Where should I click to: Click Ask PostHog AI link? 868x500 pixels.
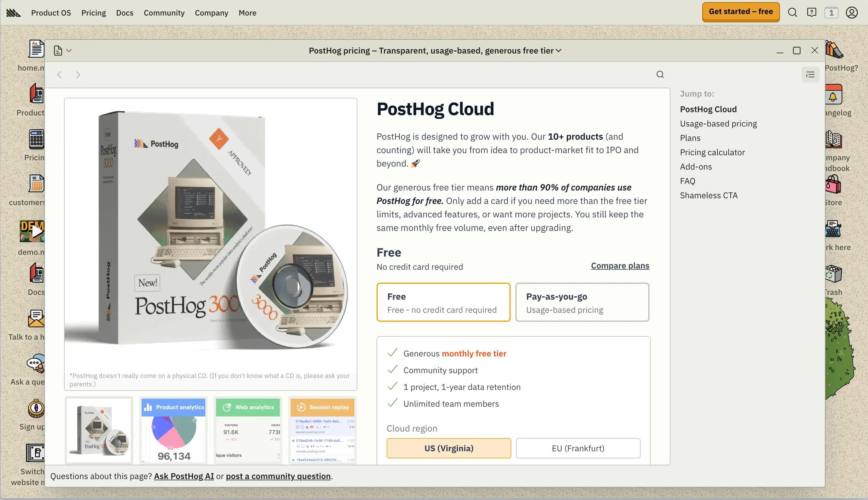[x=184, y=476]
